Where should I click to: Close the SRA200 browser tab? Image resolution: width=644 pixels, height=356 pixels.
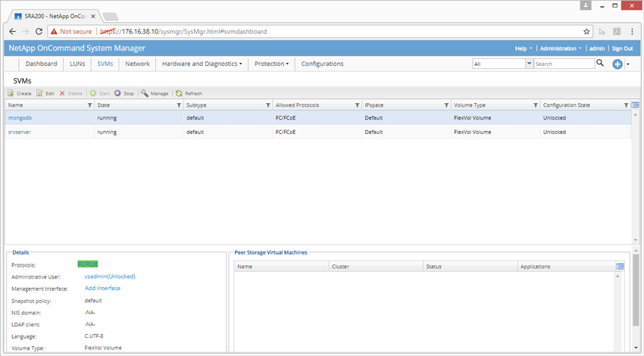93,17
